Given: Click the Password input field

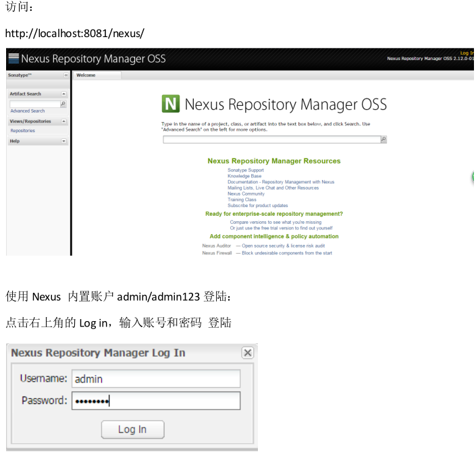Looking at the screenshot, I should (156, 401).
